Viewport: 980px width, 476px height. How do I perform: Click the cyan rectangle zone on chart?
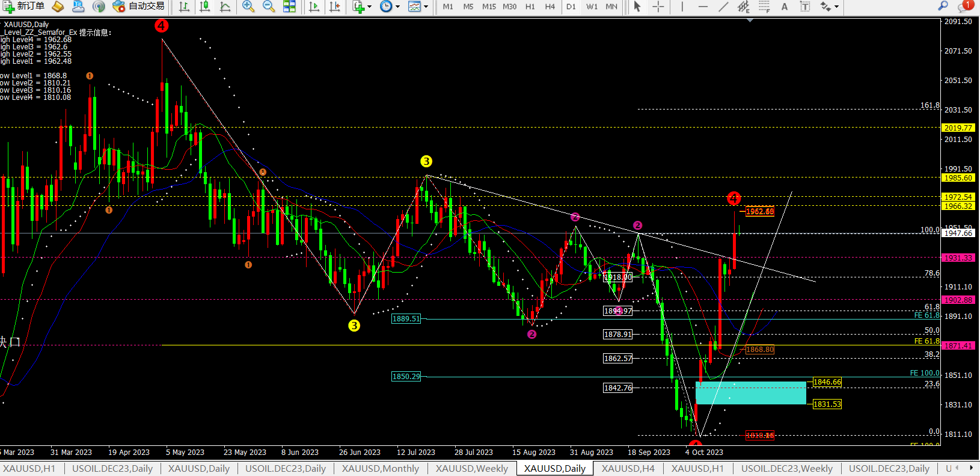750,392
